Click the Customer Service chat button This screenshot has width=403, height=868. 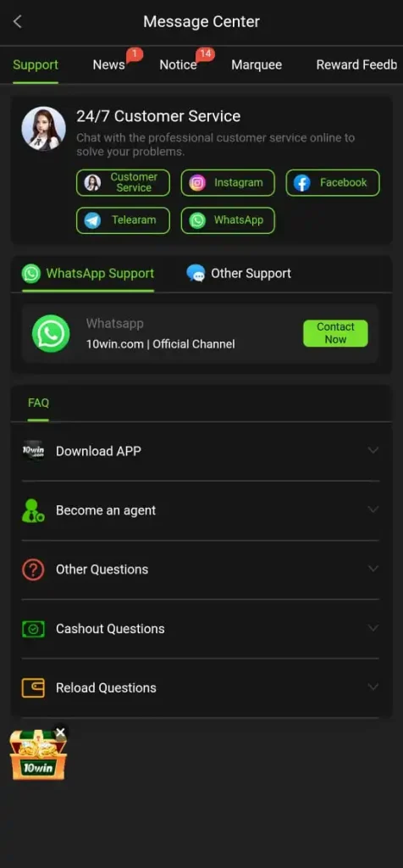[123, 183]
